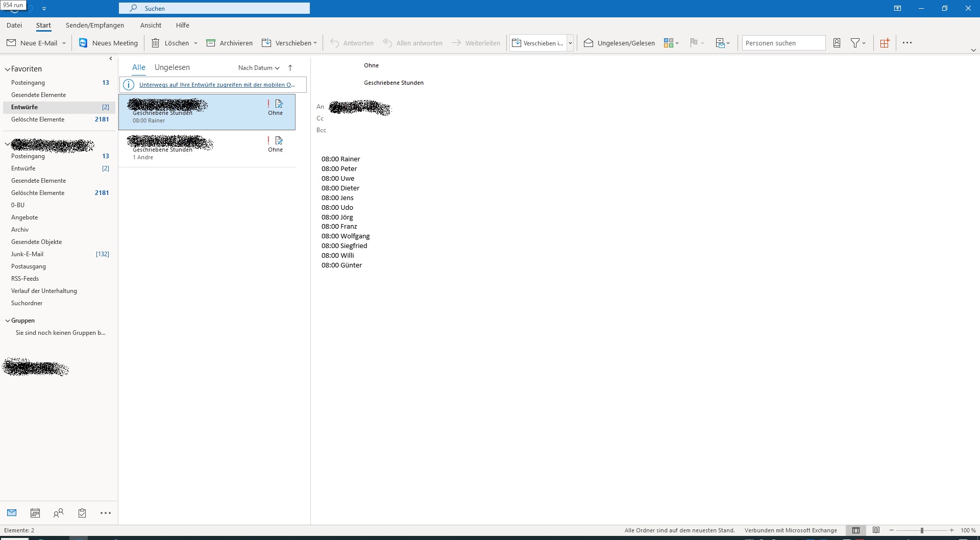
Task: Show only Ungelesen messages tab
Action: [x=172, y=67]
